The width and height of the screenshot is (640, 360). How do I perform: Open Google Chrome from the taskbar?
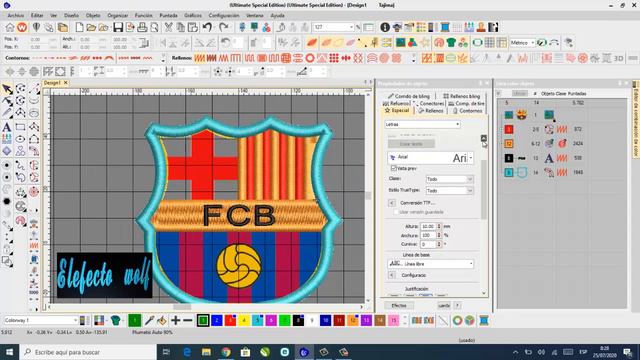coord(226,352)
